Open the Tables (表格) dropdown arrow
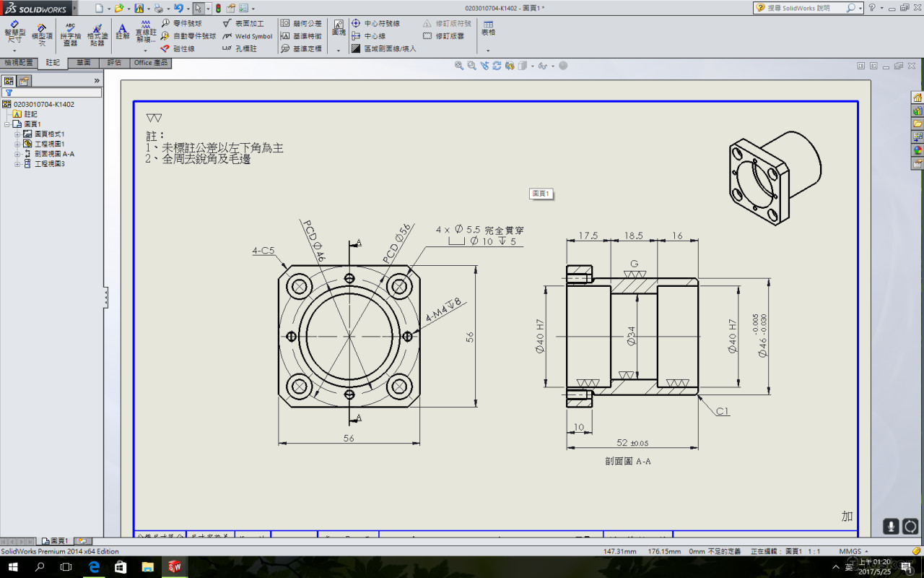This screenshot has width=924, height=578. coord(488,51)
